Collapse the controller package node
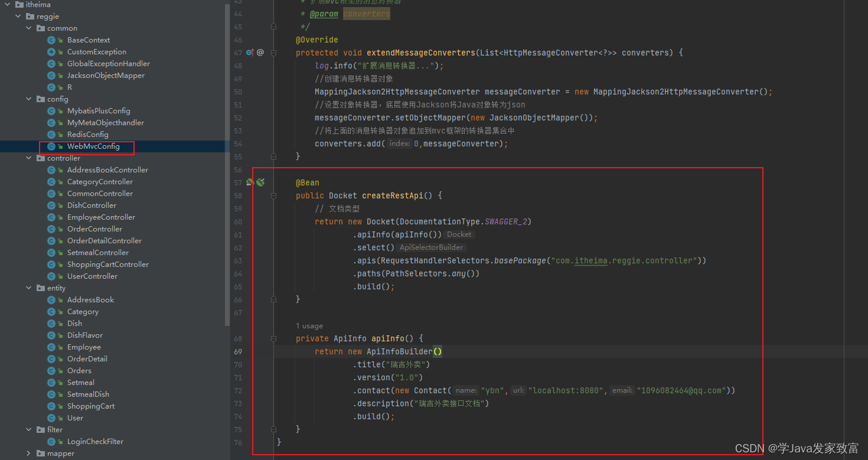The image size is (868, 460). 29,158
